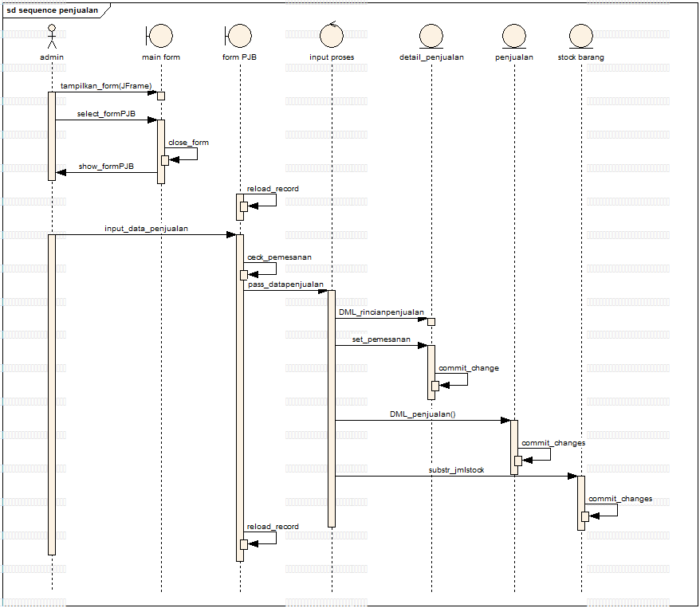Screen dimensions: 700x608
Task: Select the stock barang entity icon
Action: tap(580, 34)
